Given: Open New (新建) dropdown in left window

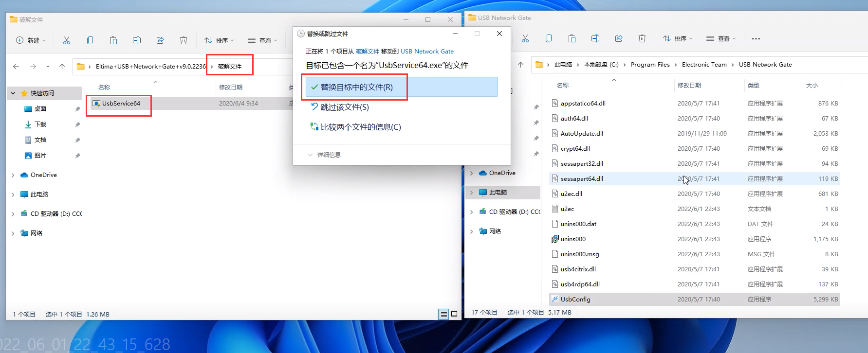Looking at the screenshot, I should click(x=31, y=40).
